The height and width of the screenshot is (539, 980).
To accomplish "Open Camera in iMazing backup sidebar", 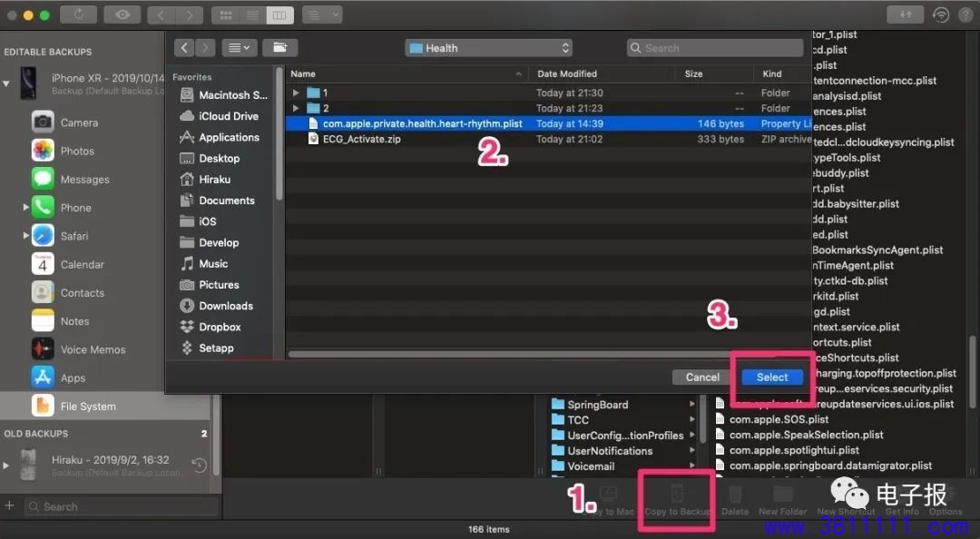I will [65, 122].
